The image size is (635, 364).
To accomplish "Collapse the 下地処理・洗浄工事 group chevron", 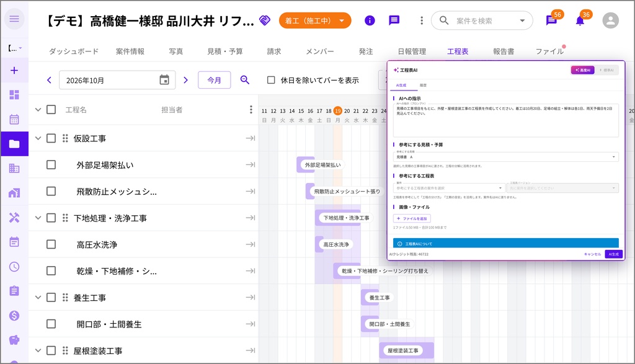I will pos(38,218).
